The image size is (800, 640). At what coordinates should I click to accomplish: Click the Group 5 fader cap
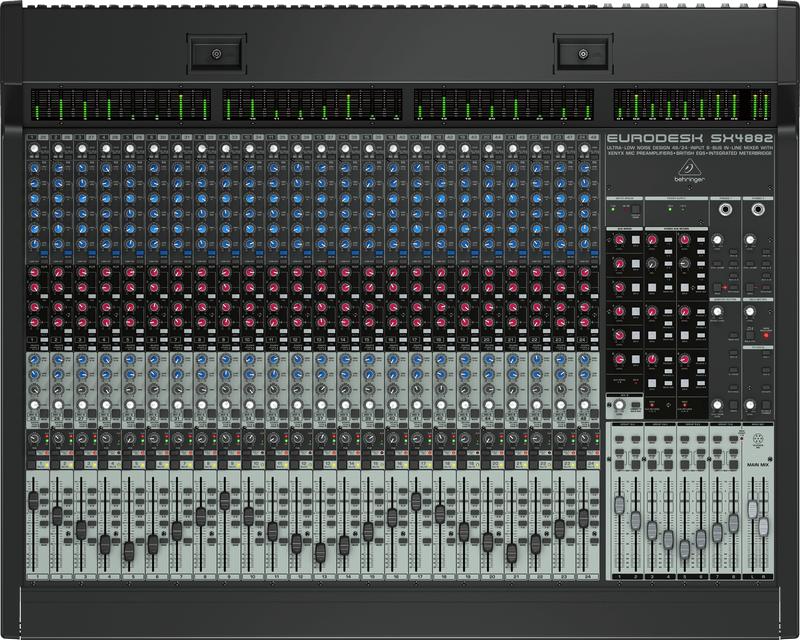pos(685,548)
